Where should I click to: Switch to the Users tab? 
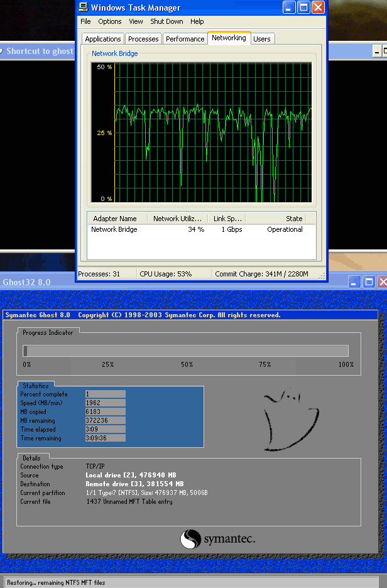pyautogui.click(x=262, y=39)
